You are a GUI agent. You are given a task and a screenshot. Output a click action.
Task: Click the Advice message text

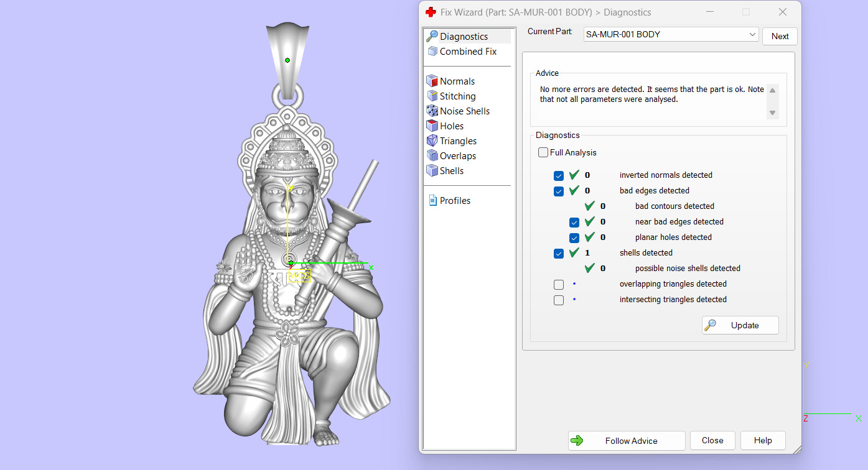tap(652, 94)
